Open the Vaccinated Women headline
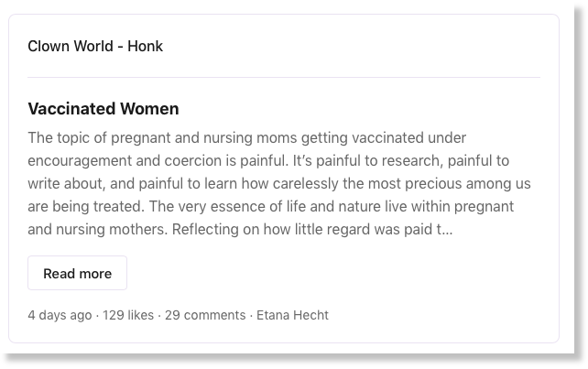Viewport: 588px width, 369px height. click(103, 109)
